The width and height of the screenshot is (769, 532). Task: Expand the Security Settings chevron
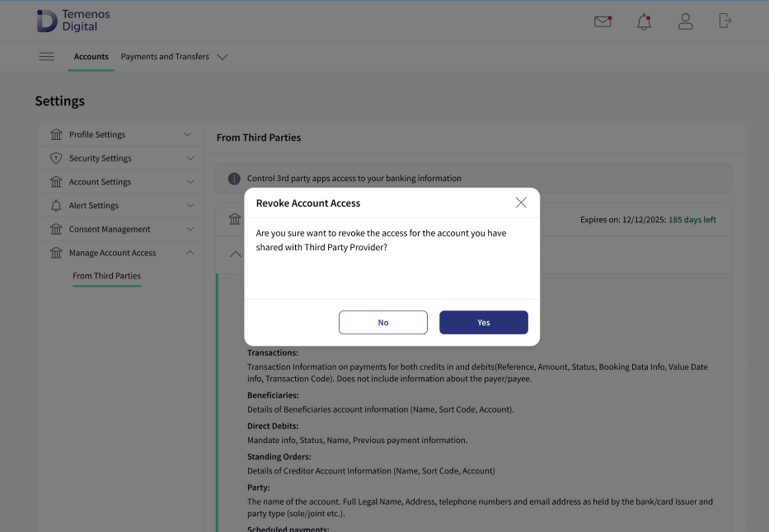[190, 158]
